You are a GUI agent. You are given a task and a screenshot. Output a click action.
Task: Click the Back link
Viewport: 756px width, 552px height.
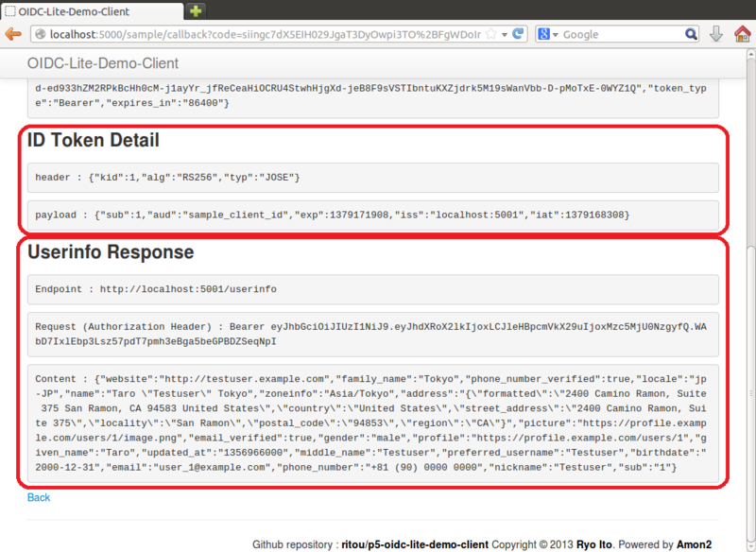(39, 497)
